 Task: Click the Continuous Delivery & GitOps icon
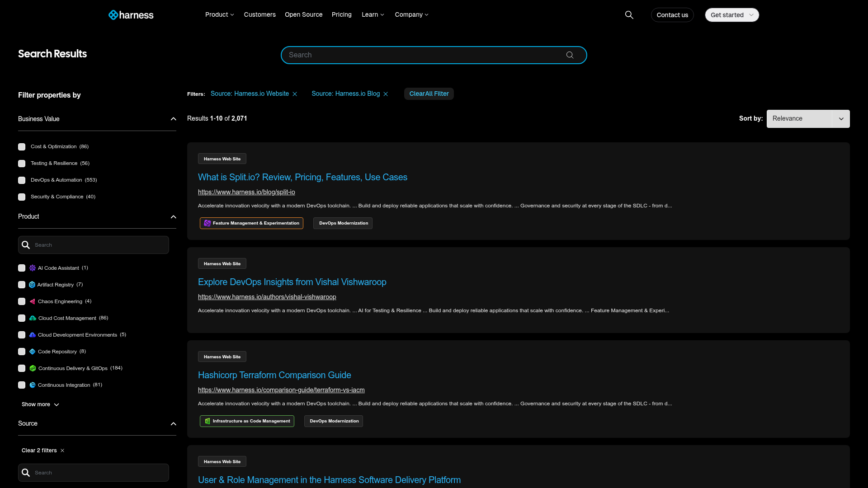(33, 368)
